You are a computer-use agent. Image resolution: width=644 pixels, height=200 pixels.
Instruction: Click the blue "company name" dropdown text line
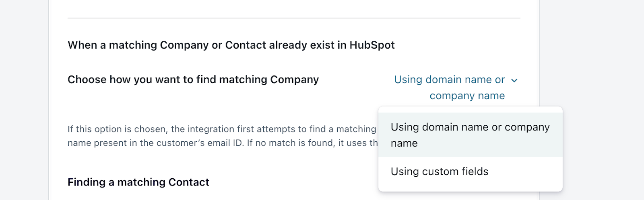pyautogui.click(x=467, y=96)
